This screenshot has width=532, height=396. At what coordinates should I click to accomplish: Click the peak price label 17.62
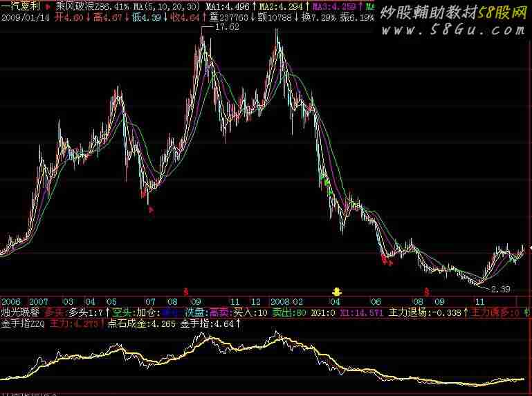[x=227, y=27]
